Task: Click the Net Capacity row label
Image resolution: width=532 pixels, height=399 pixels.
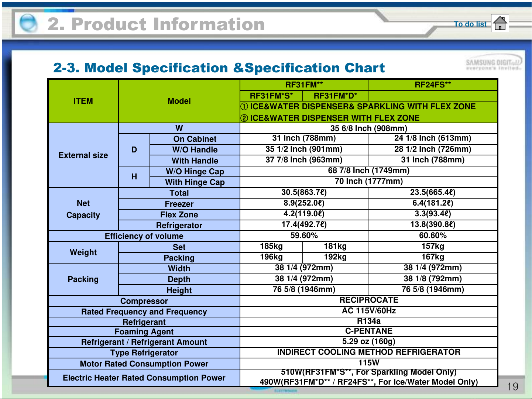Action: [83, 209]
